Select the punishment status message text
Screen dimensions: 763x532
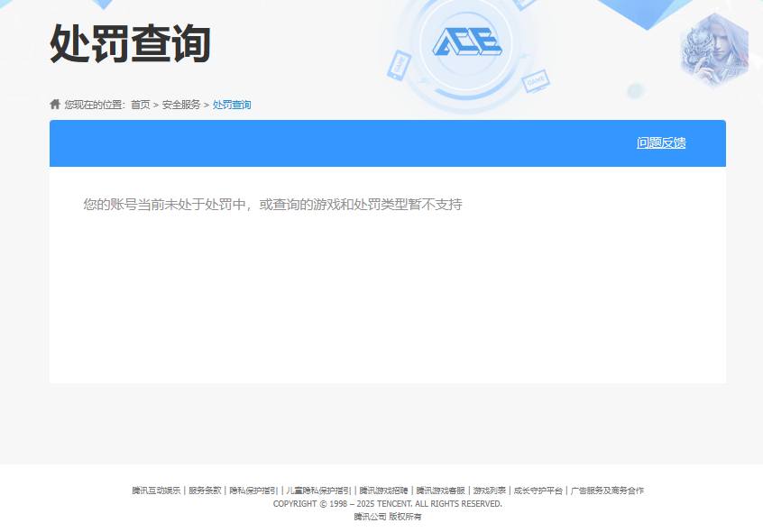pos(272,205)
